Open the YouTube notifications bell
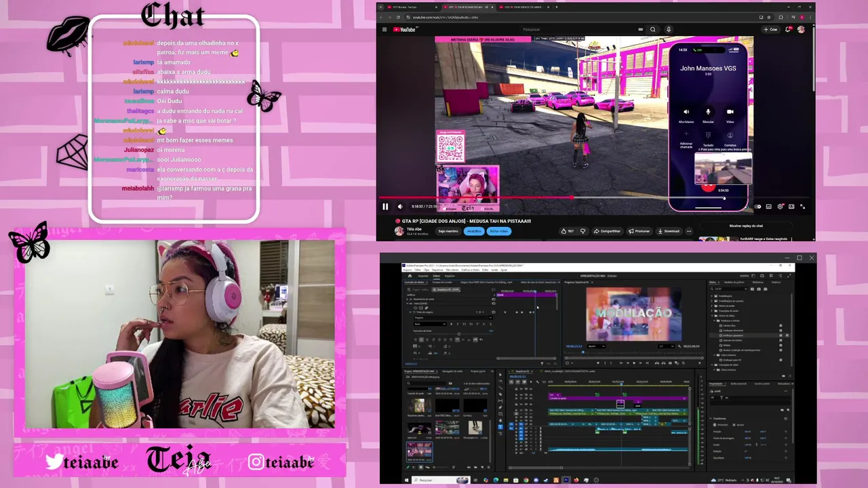The image size is (868, 488). pos(788,29)
